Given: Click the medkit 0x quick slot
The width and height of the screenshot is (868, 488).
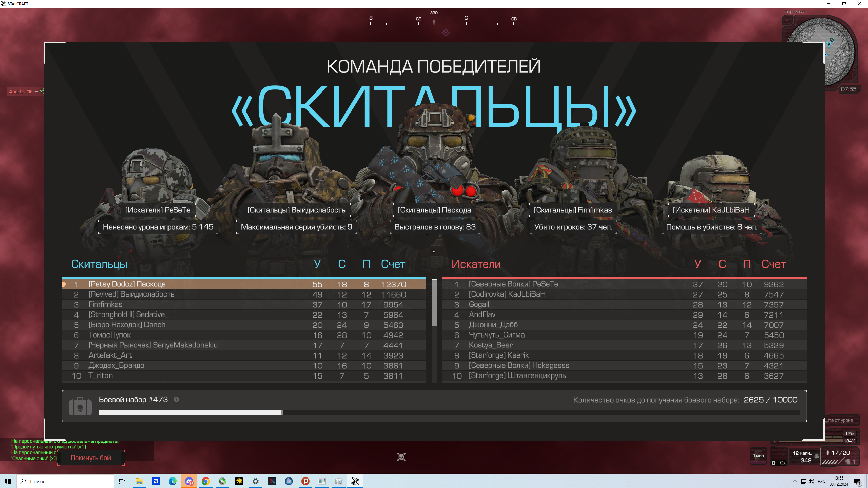Looking at the screenshot, I should click(x=779, y=456).
